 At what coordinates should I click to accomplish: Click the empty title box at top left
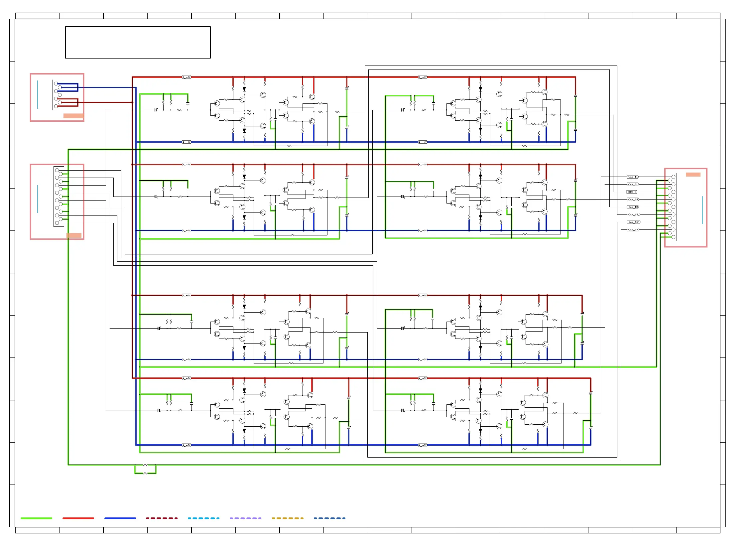point(138,42)
